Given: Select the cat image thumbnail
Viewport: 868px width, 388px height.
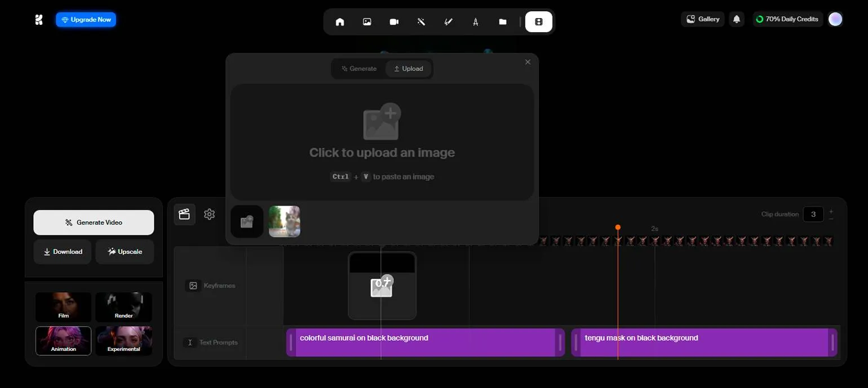Looking at the screenshot, I should tap(285, 221).
